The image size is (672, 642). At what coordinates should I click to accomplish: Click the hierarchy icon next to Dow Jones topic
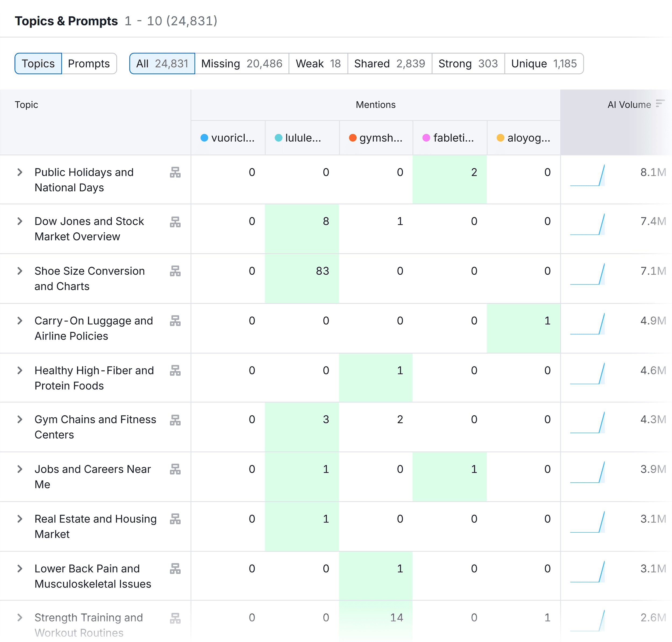click(x=175, y=222)
